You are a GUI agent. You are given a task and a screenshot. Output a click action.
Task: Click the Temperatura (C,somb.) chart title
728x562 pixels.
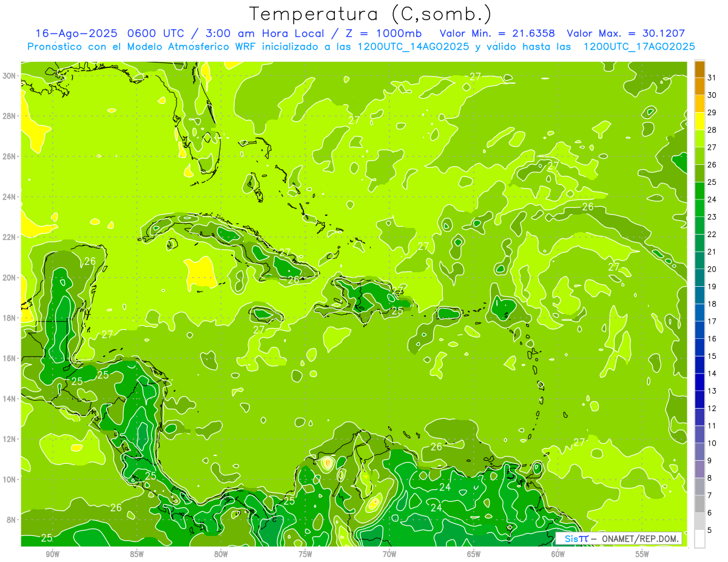point(371,15)
